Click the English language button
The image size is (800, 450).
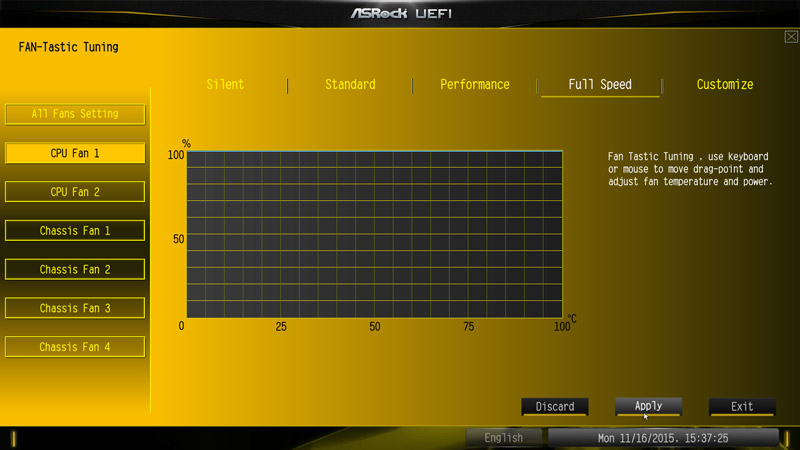pyautogui.click(x=504, y=438)
